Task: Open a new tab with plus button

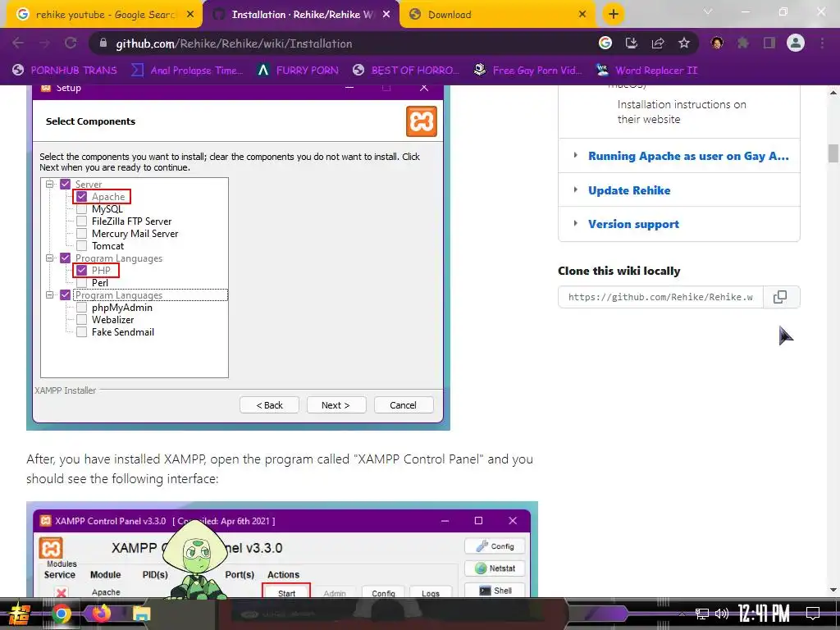Action: (614, 15)
